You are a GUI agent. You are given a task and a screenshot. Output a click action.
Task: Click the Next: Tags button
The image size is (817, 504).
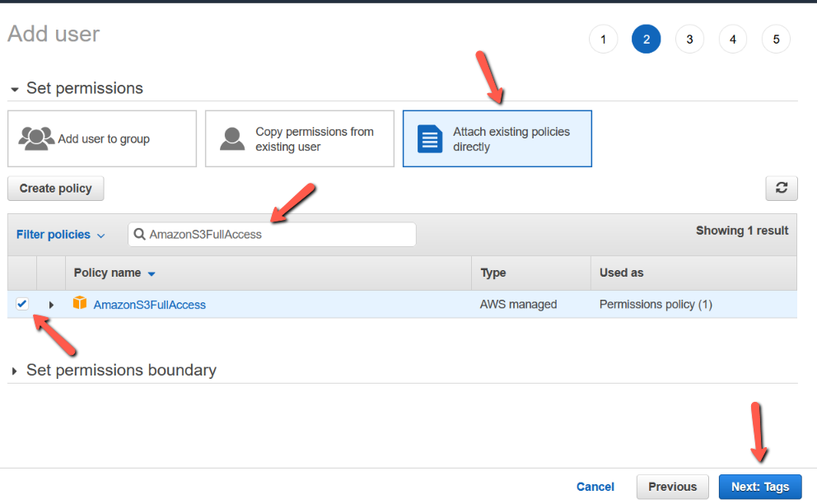[760, 487]
